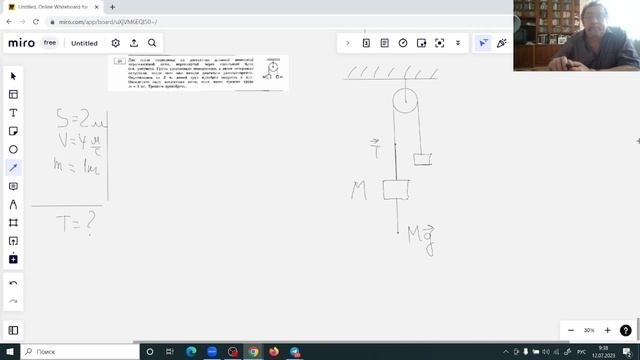Image resolution: width=640 pixels, height=360 pixels.
Task: Open Task View in taskbar
Action: [170, 351]
